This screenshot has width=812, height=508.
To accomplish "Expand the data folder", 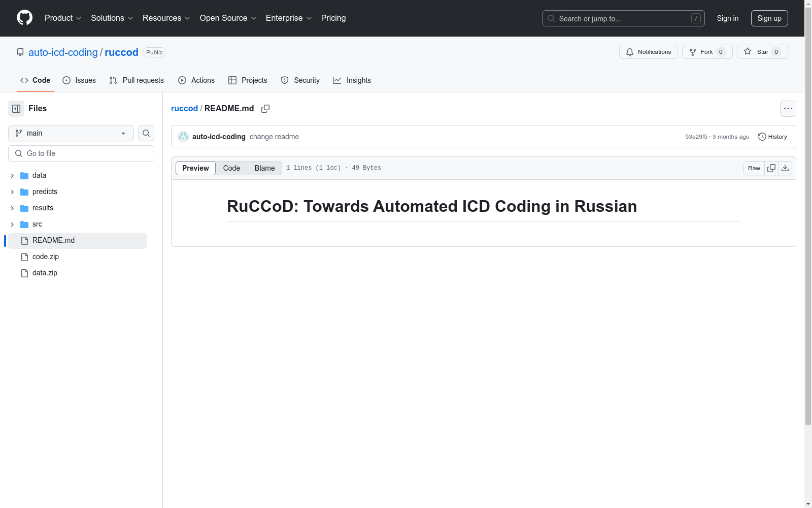I will pyautogui.click(x=12, y=175).
